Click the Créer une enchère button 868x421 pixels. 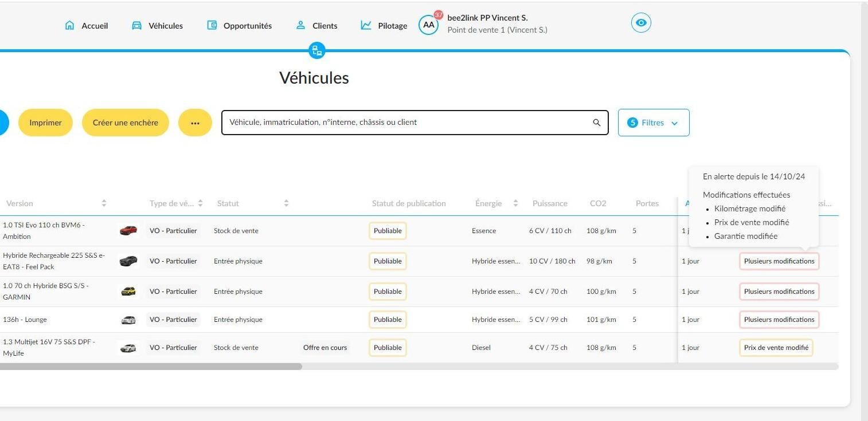pyautogui.click(x=126, y=123)
